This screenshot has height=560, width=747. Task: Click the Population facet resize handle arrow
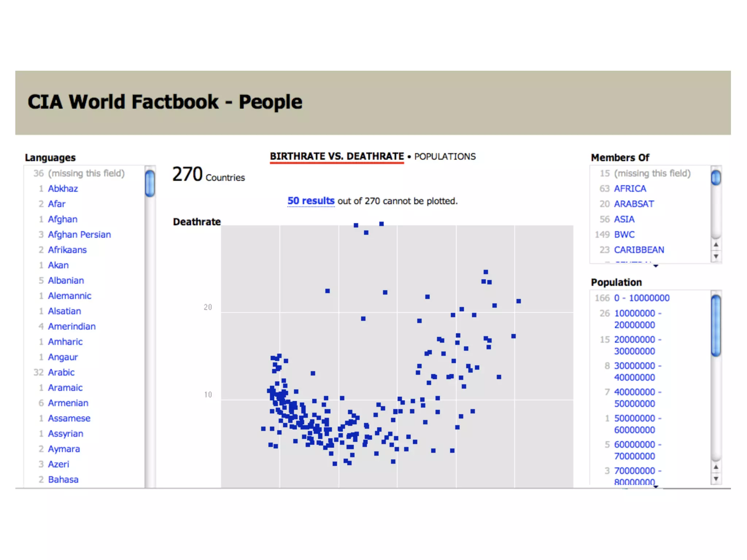656,487
